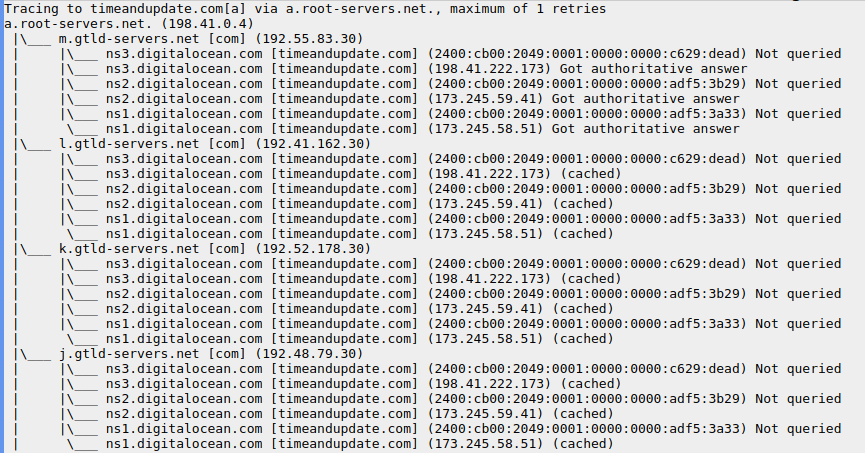This screenshot has height=453, width=865.
Task: Click IP address 192.55.83.30
Action: 309,39
